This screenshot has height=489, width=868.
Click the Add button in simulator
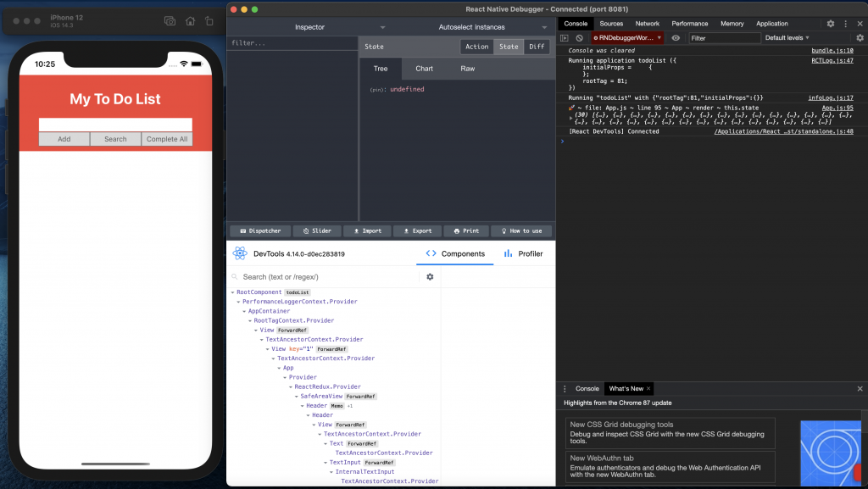click(x=64, y=139)
